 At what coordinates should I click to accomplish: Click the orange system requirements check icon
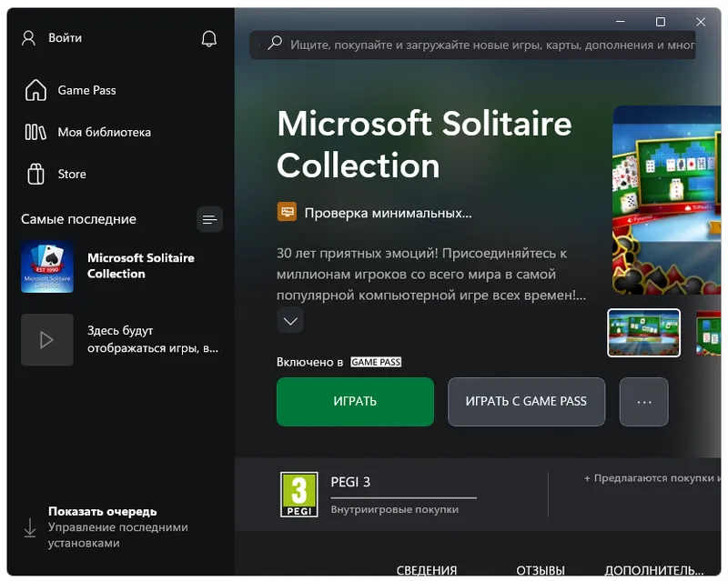pos(287,212)
